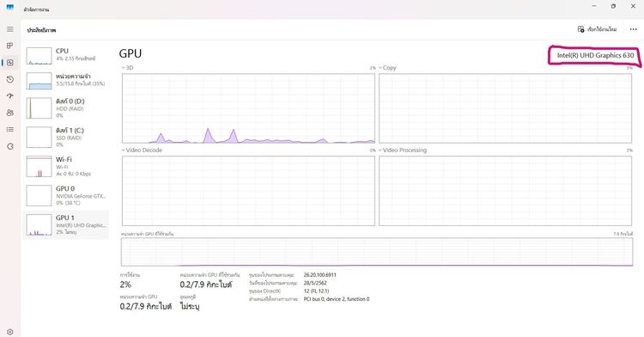This screenshot has width=644, height=337.
Task: Open the Users page icon
Action: click(9, 113)
